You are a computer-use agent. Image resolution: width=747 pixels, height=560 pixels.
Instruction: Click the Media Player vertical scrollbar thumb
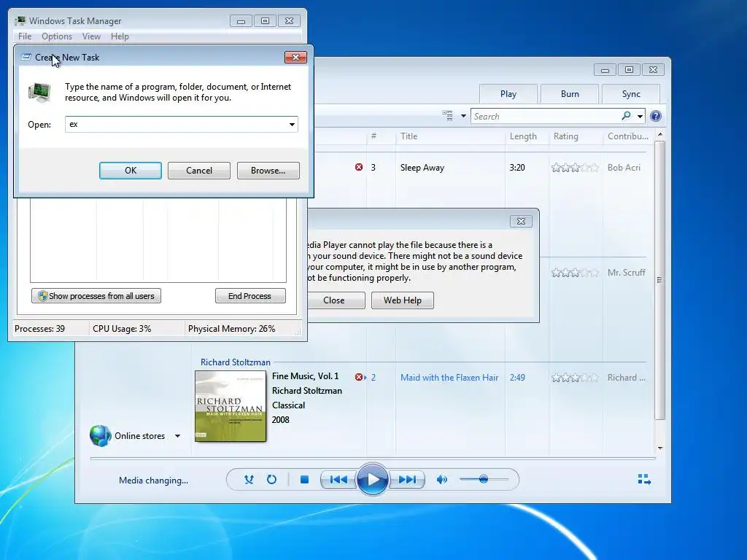pyautogui.click(x=659, y=281)
